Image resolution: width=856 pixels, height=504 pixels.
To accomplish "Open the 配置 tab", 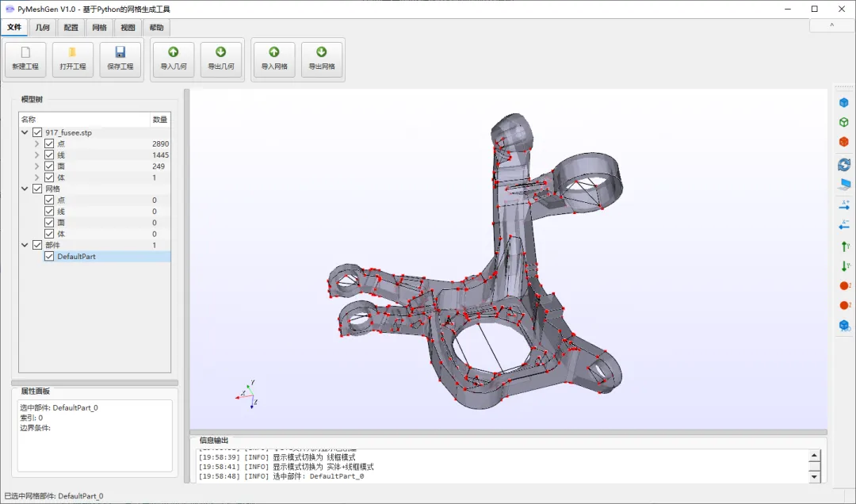I will point(71,27).
